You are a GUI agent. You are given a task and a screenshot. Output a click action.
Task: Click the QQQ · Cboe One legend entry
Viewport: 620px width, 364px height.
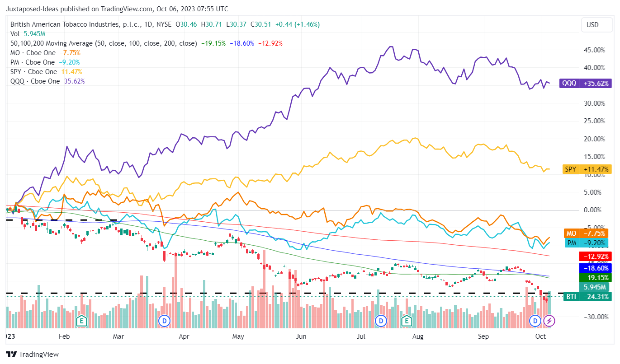point(35,81)
